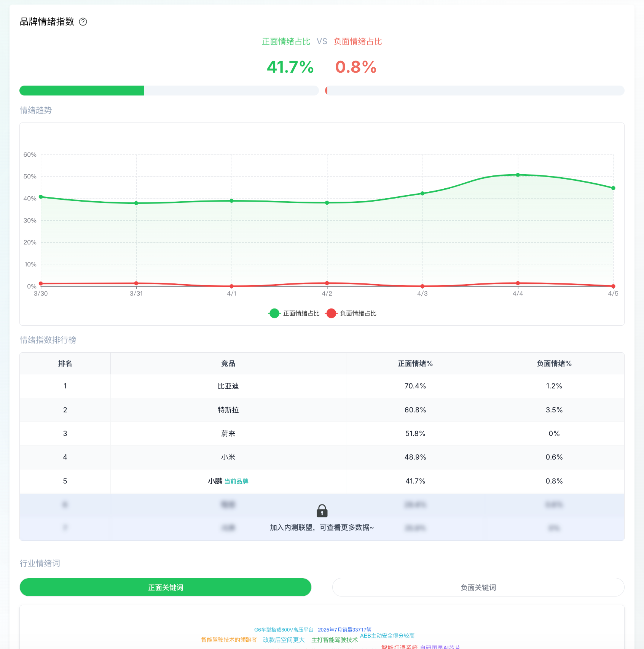Click keyword 改款后空间更大
The width and height of the screenshot is (644, 649).
(284, 640)
